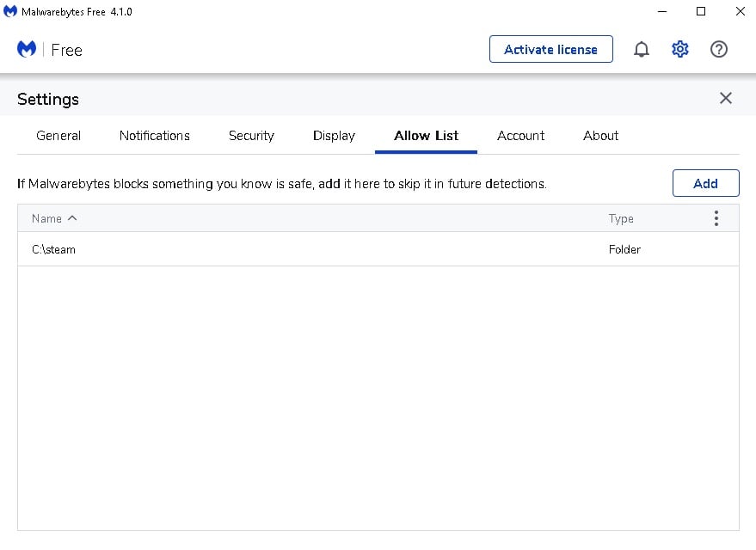The height and width of the screenshot is (550, 756).
Task: Switch to the General tab
Action: point(58,136)
